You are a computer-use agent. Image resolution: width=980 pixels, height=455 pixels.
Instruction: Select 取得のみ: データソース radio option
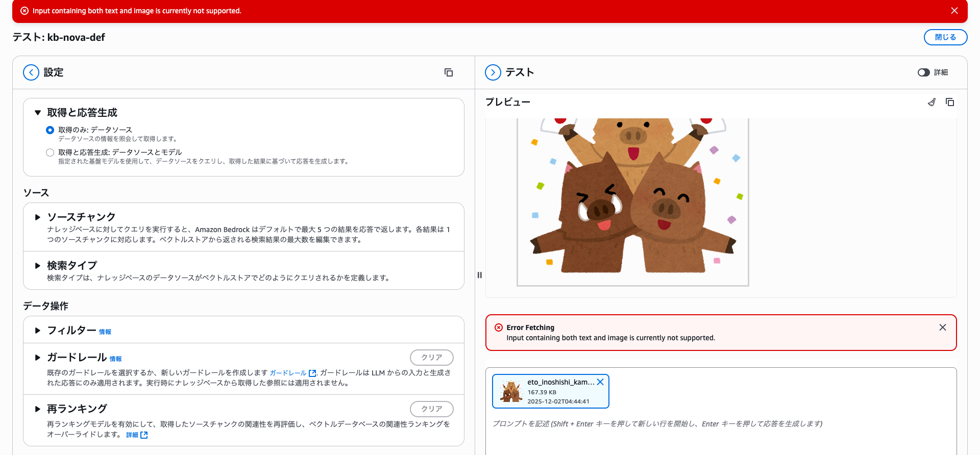(x=50, y=130)
